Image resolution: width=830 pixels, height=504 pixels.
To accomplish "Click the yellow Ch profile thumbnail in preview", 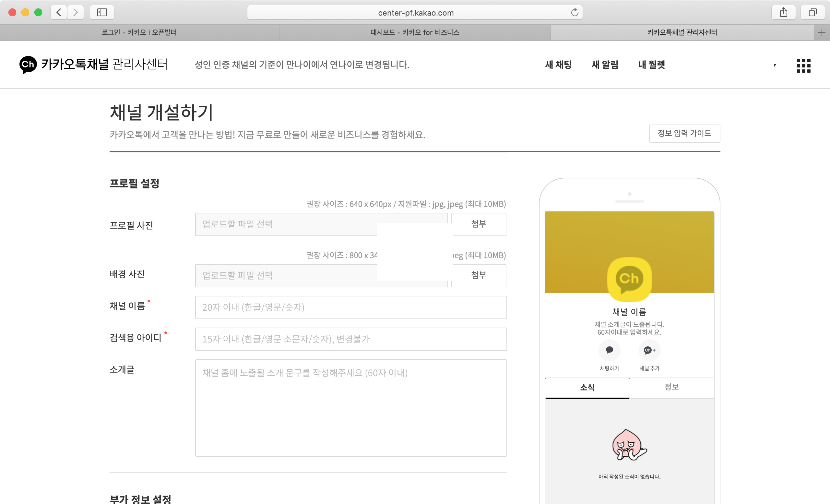I will [629, 279].
